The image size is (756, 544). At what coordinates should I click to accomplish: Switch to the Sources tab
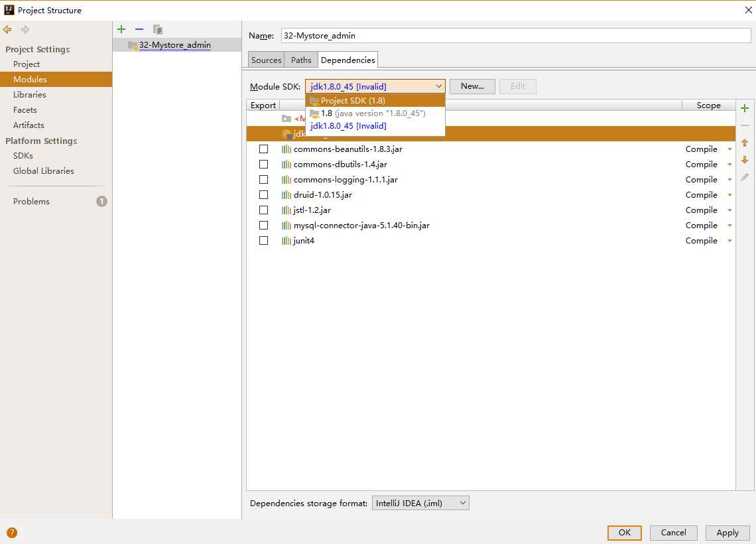266,60
